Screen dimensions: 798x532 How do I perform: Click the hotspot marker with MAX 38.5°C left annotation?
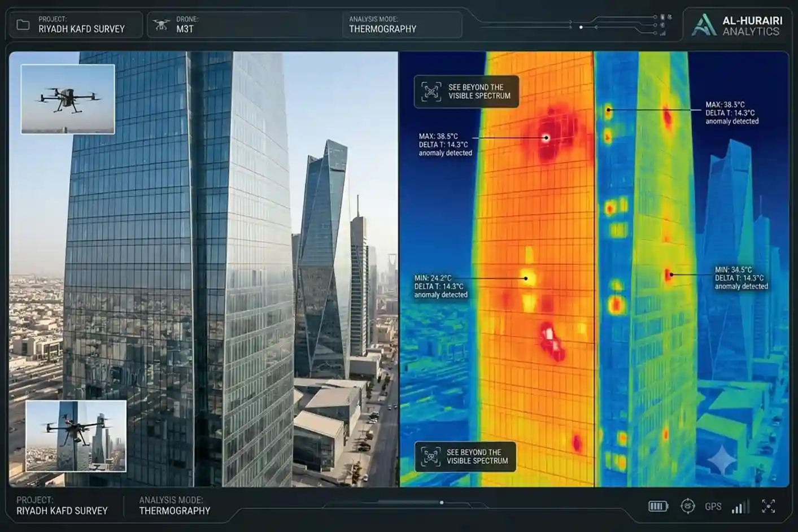point(546,137)
